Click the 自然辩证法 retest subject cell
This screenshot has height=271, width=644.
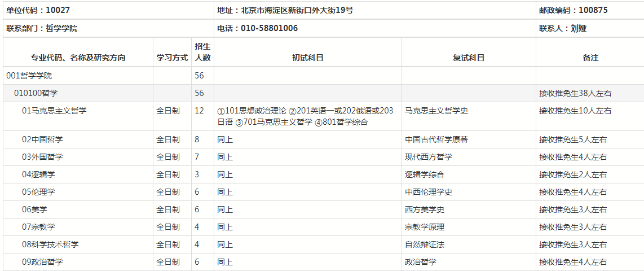click(425, 244)
